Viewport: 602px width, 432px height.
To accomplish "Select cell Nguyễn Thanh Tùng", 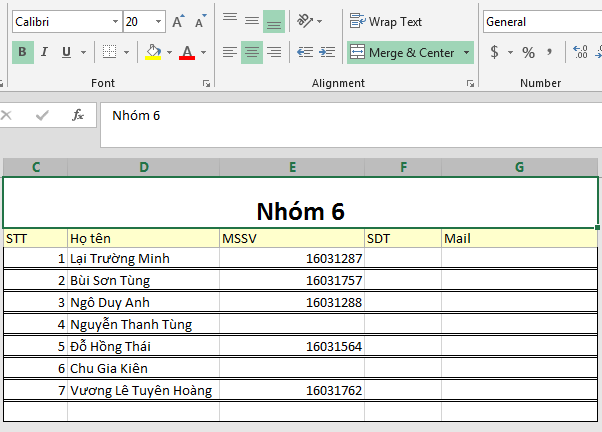I will coord(144,324).
